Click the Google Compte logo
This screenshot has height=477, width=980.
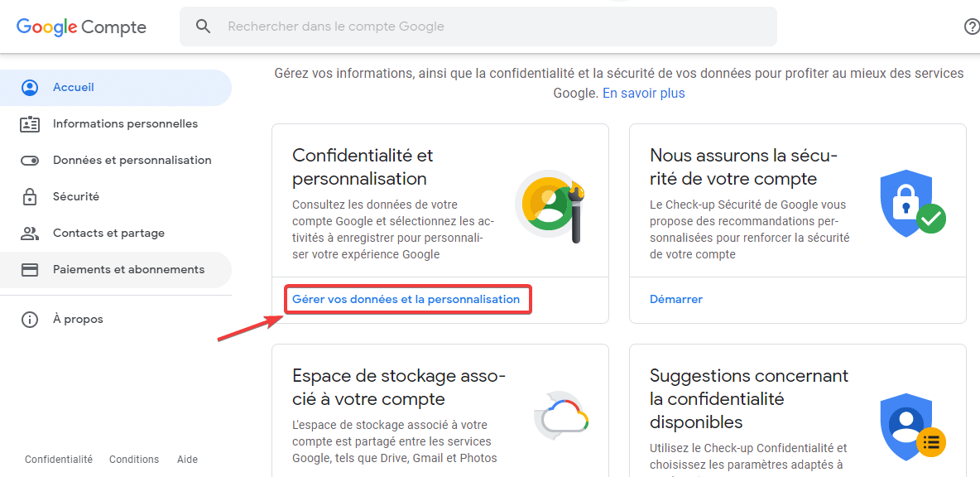point(81,26)
